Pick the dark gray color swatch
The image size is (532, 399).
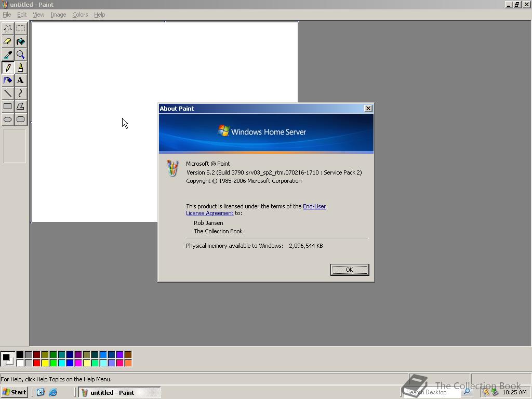(28, 355)
